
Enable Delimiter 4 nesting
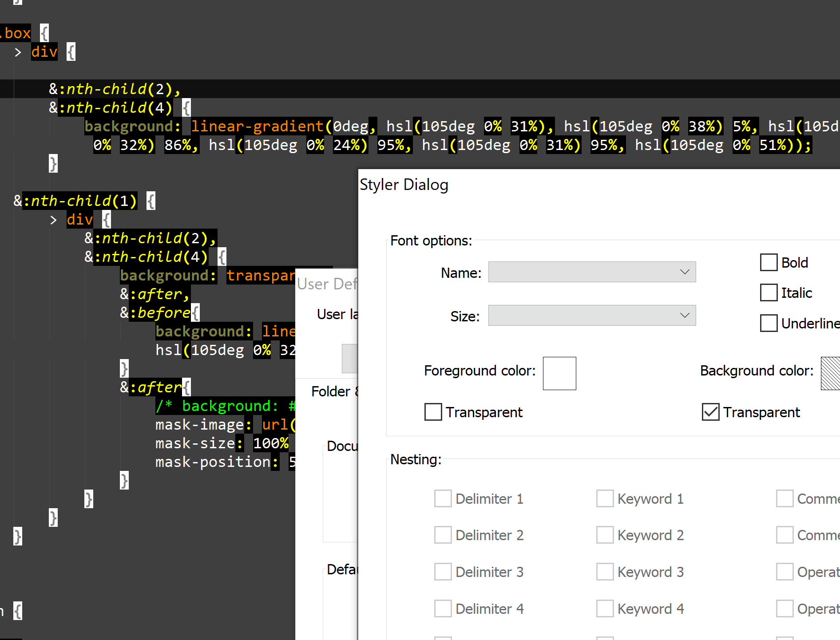443,608
